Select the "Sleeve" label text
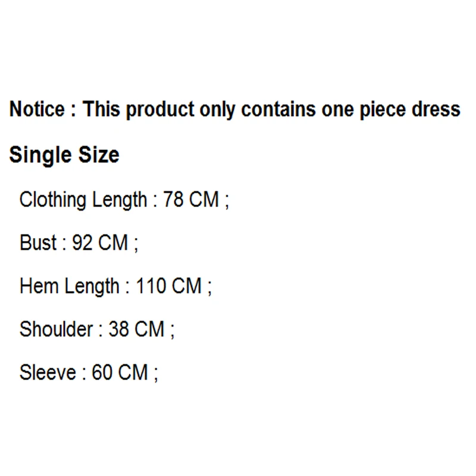476x476 pixels. [48, 373]
